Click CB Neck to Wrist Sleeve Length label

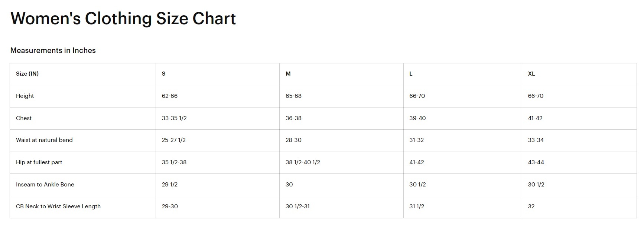click(58, 206)
